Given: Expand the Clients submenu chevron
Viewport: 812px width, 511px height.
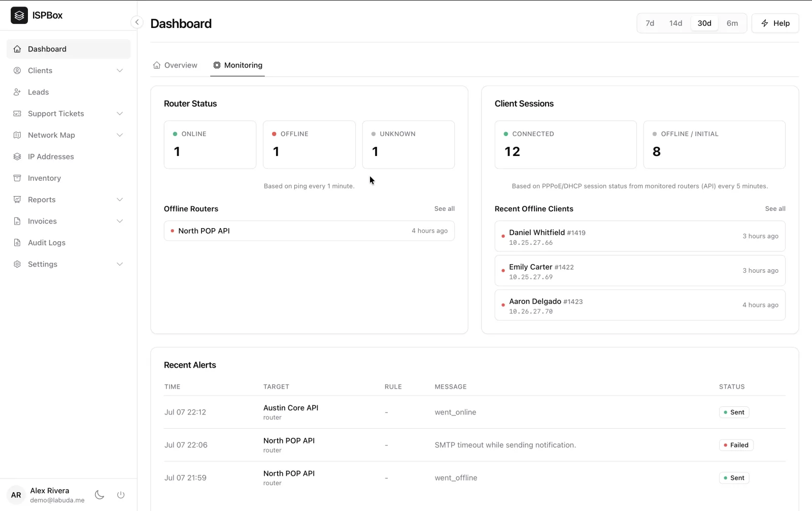Looking at the screenshot, I should 120,71.
